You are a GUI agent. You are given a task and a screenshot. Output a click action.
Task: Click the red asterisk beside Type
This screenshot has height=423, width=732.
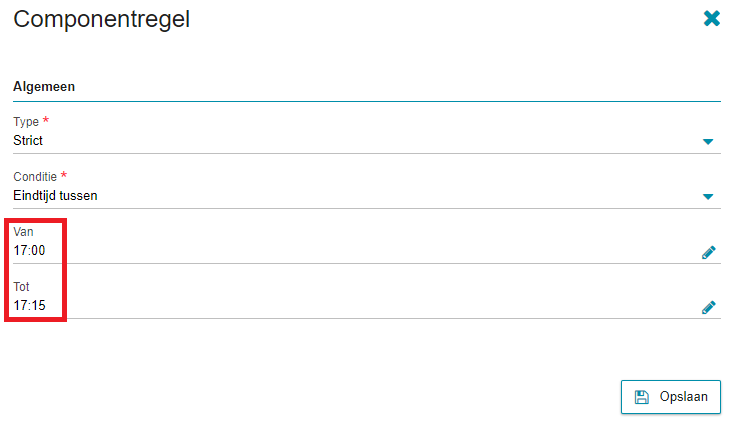coord(46,120)
